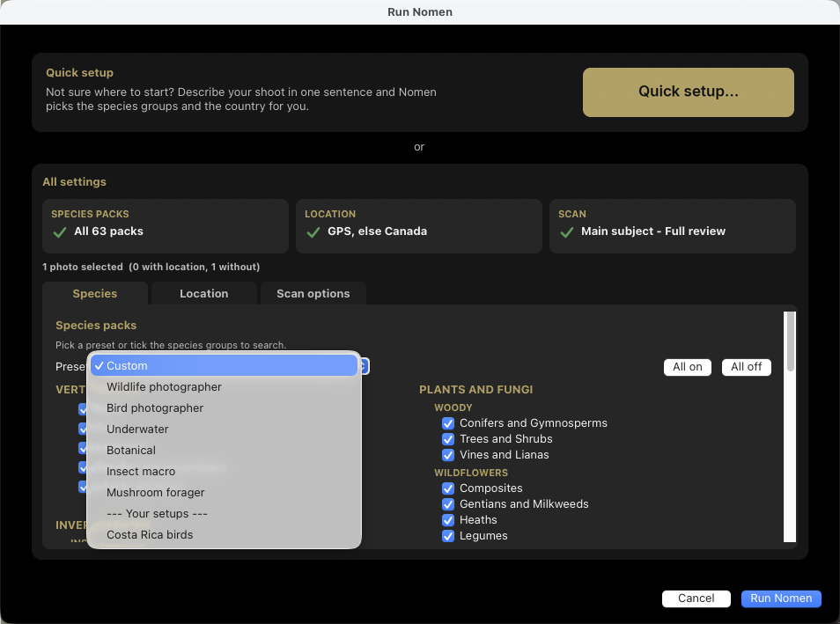Click the WILDFLOWERS subheading

point(471,473)
